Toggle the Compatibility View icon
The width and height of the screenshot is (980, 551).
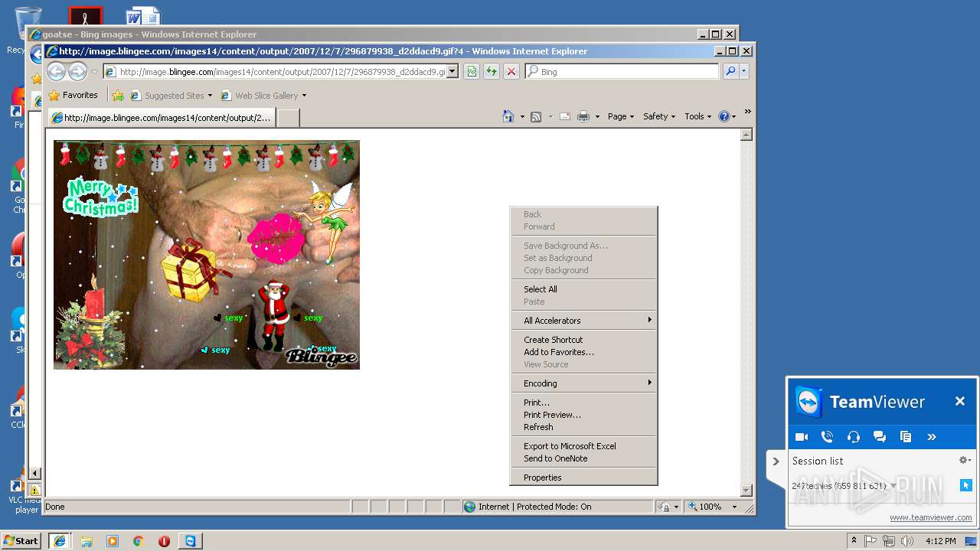472,71
